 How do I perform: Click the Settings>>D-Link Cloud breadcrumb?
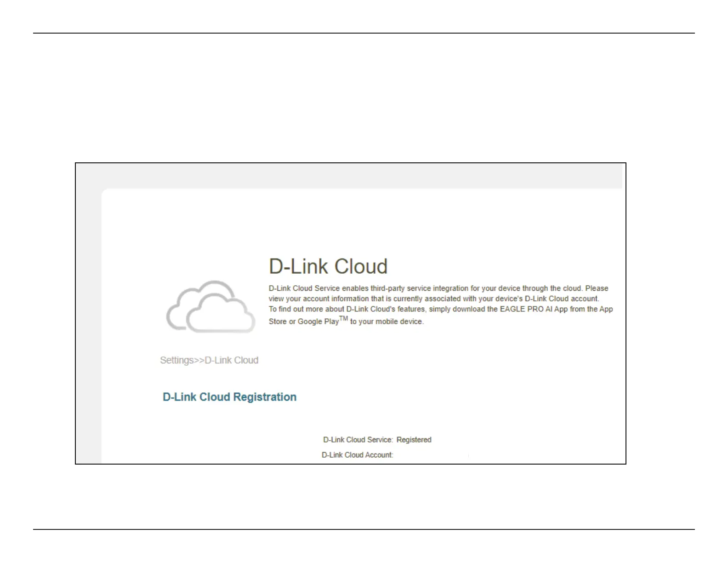[209, 360]
